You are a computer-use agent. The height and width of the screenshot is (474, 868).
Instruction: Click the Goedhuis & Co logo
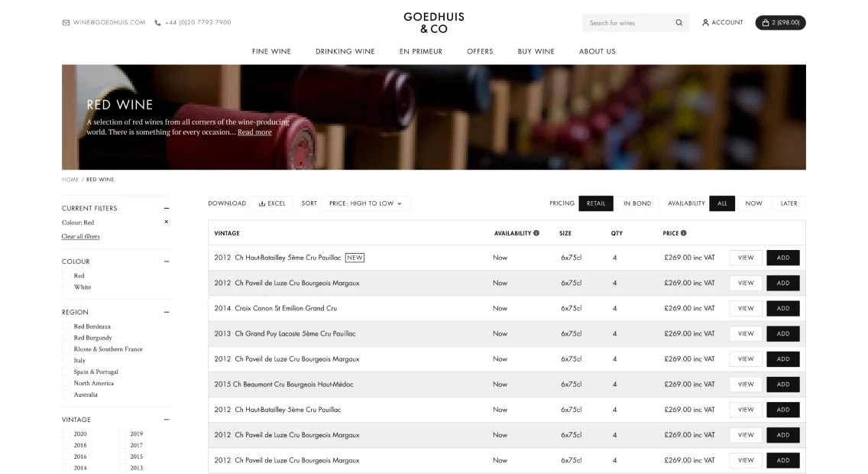434,23
